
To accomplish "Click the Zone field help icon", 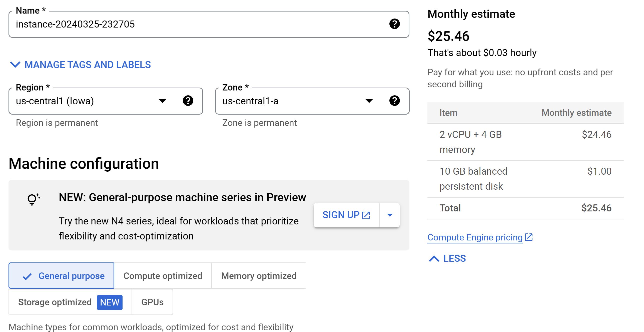I will 394,101.
